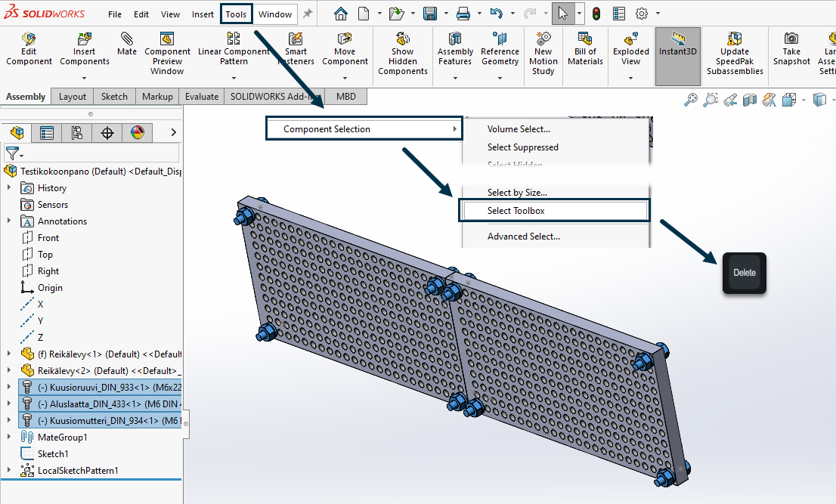Click Take Snapshot tool
836x504 pixels.
tap(791, 49)
